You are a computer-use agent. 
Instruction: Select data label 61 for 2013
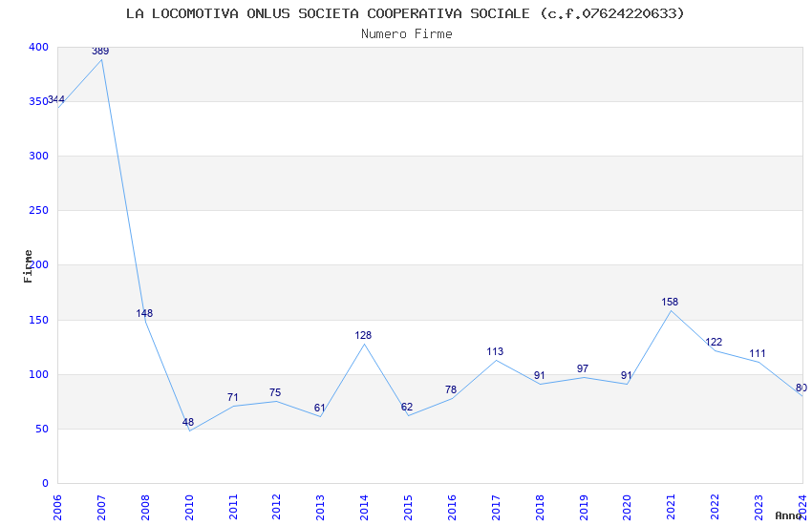click(319, 409)
